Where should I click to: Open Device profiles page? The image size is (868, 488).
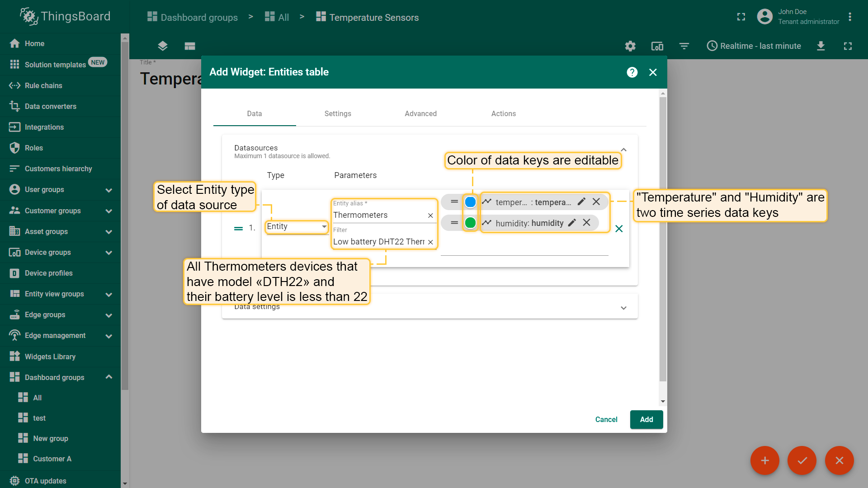60,273
